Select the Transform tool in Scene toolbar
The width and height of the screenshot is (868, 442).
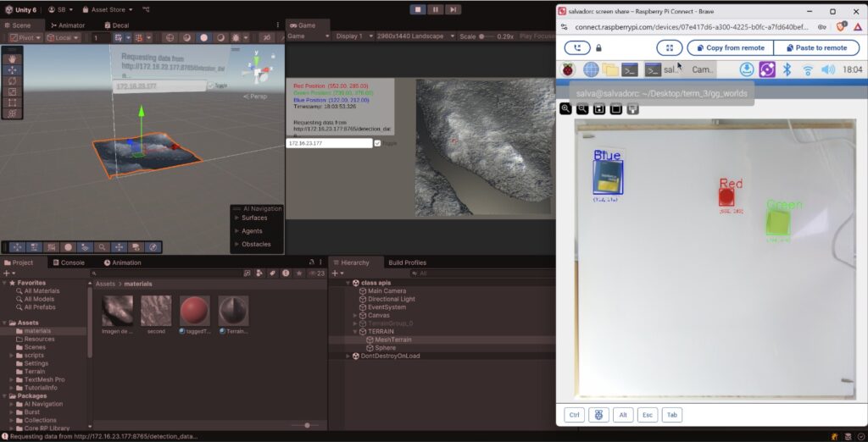click(12, 113)
